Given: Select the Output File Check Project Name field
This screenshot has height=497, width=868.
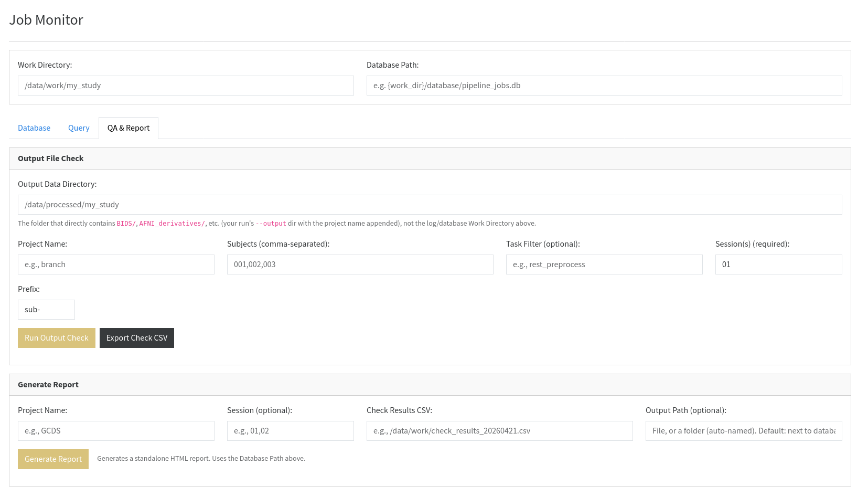Looking at the screenshot, I should click(x=116, y=265).
